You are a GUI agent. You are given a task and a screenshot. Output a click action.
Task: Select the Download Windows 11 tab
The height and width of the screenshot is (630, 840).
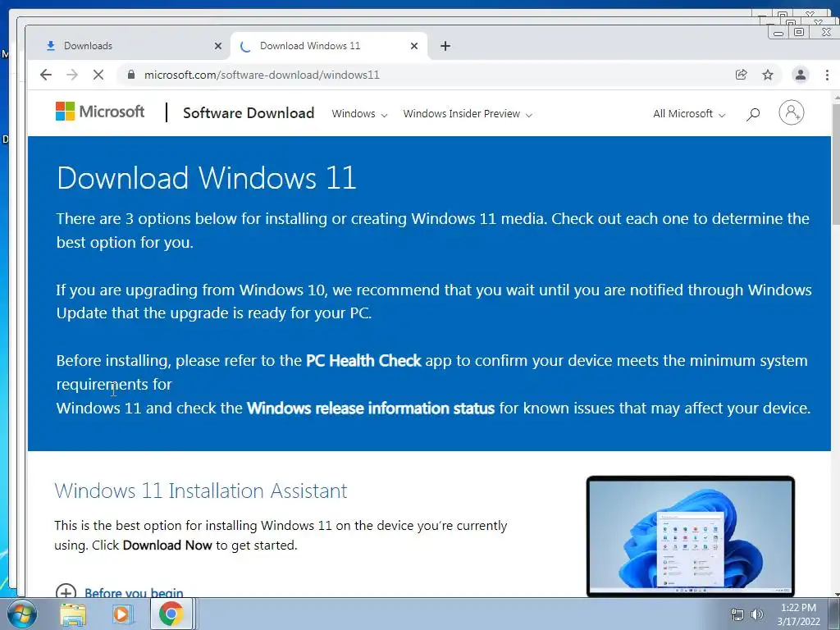pyautogui.click(x=329, y=46)
